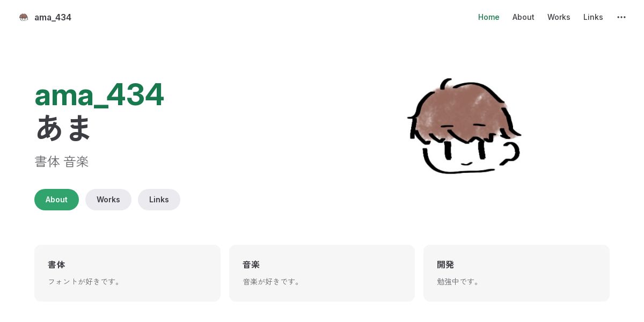
Task: Open the three-dots extra menu
Action: [621, 17]
